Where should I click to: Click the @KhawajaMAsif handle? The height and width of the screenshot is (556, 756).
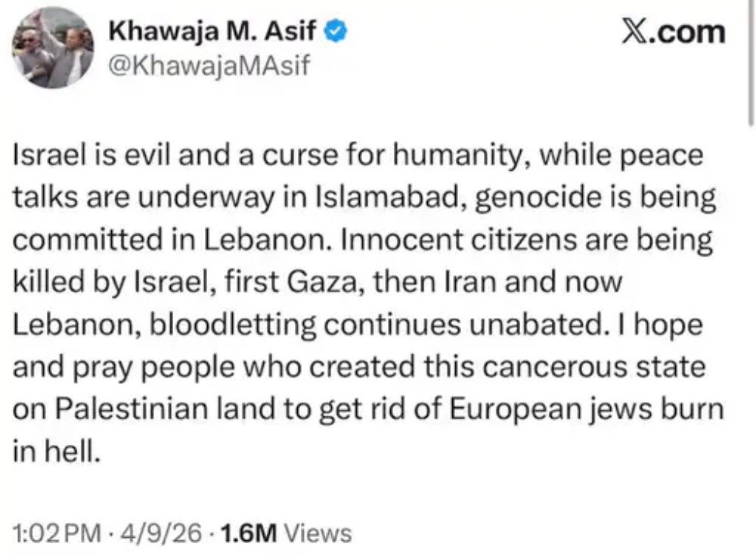click(x=209, y=66)
